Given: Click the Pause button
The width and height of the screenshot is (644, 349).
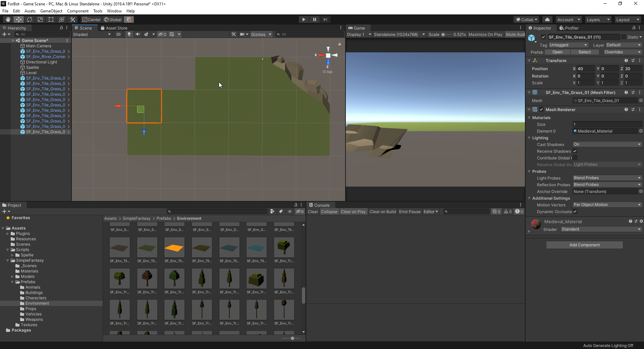Looking at the screenshot, I should 314,19.
